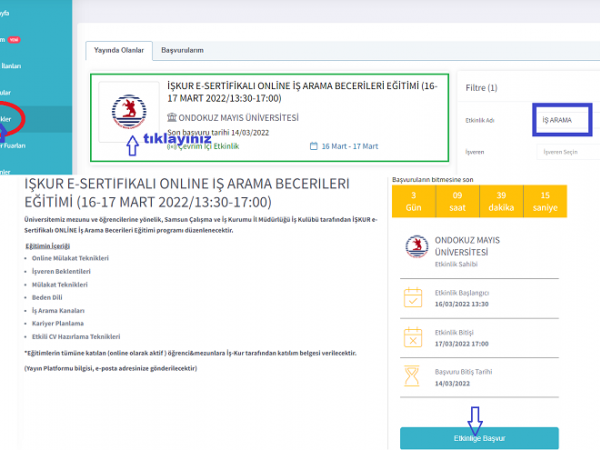Viewport: 600px width, 450px height.
Task: Click the Eğitimin İçeriği underlined heading
Action: point(47,246)
